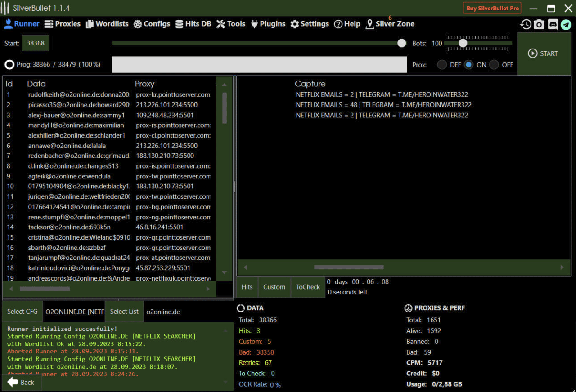Select the DEF proxy mode radio button
Viewport: 576px width, 392px height.
coord(442,65)
